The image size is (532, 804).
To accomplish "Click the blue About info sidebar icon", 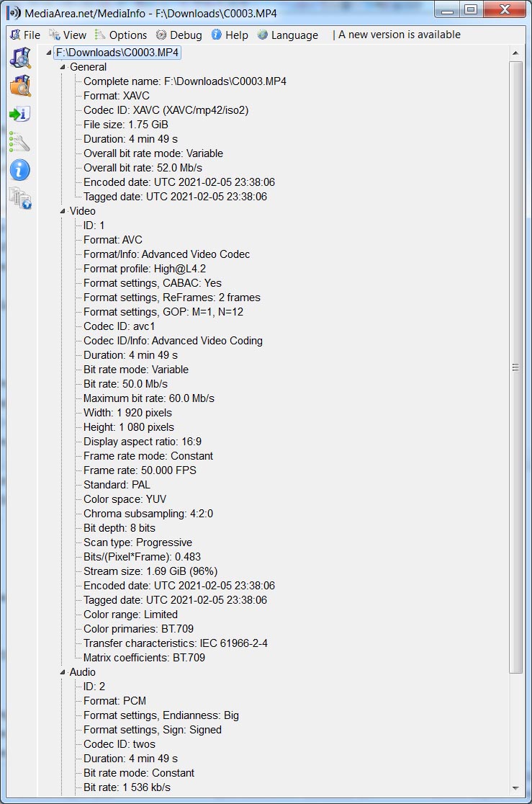I will [19, 170].
